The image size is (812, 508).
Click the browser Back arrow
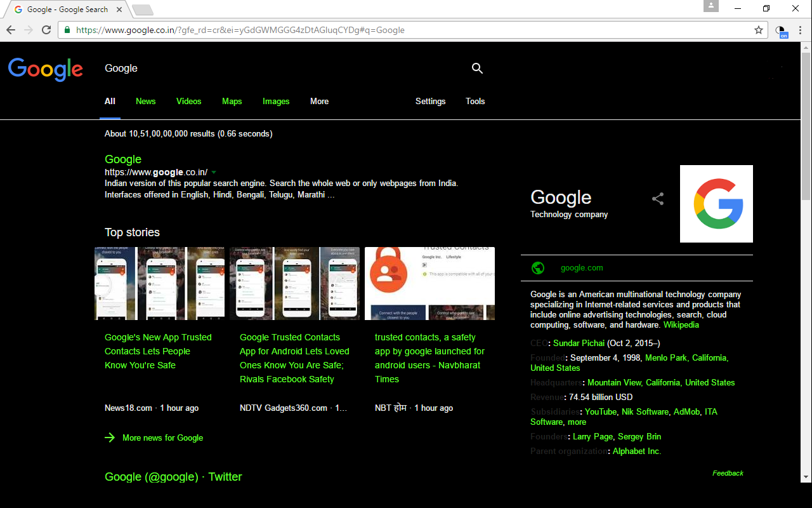click(11, 30)
